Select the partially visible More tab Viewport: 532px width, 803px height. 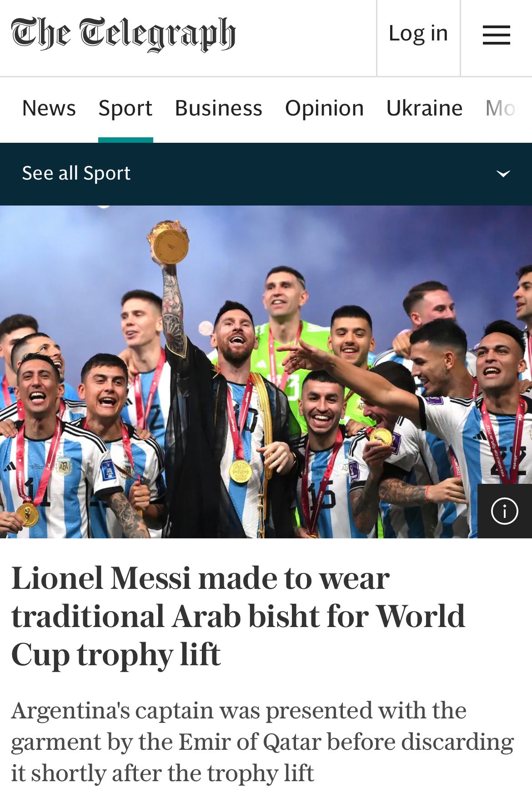[x=501, y=108]
